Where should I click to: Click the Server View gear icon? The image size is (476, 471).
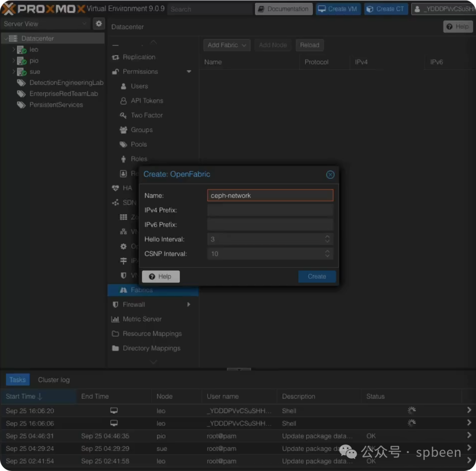pos(99,24)
